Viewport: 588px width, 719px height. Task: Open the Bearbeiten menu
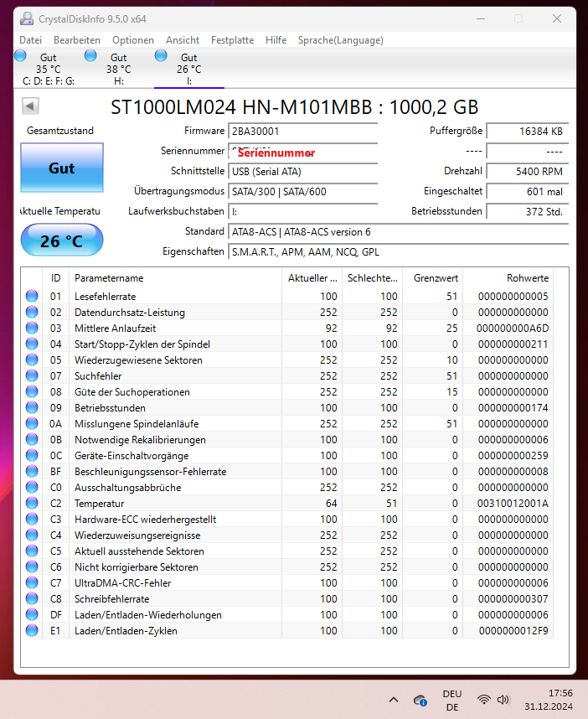coord(77,40)
